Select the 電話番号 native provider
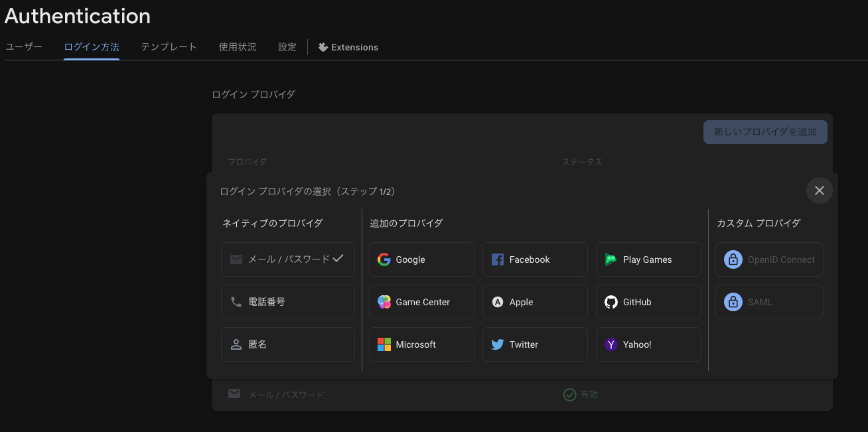The image size is (868, 432). tap(288, 302)
